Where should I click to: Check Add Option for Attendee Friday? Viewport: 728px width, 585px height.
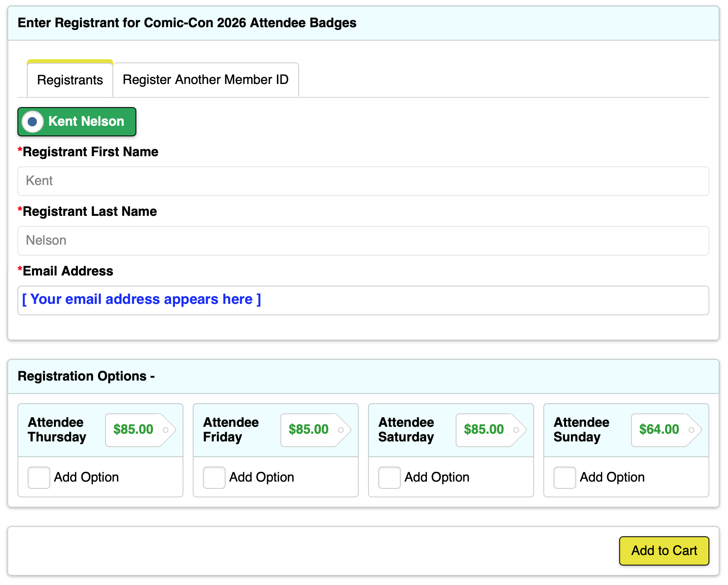pos(214,477)
